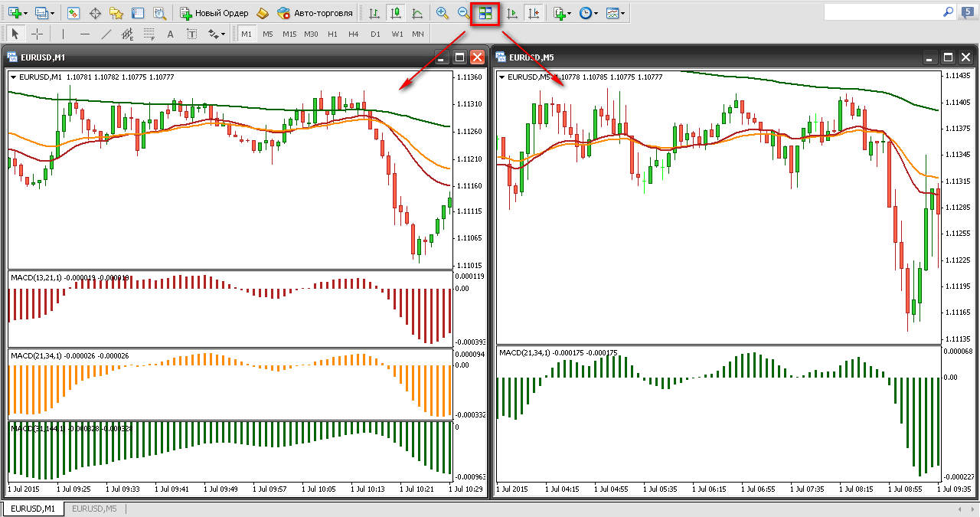The width and height of the screenshot is (980, 517).
Task: Switch to the EURUSD,M5 bottom tab
Action: 94,509
